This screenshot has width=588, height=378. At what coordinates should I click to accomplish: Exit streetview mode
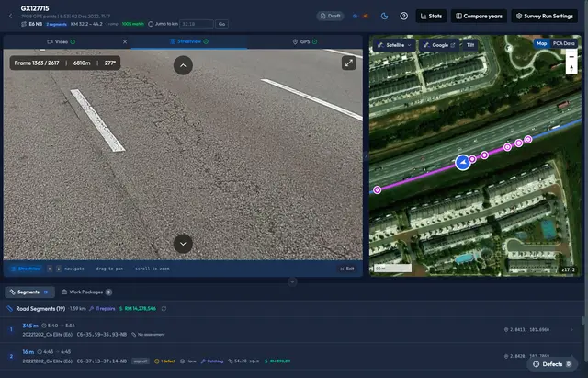347,269
